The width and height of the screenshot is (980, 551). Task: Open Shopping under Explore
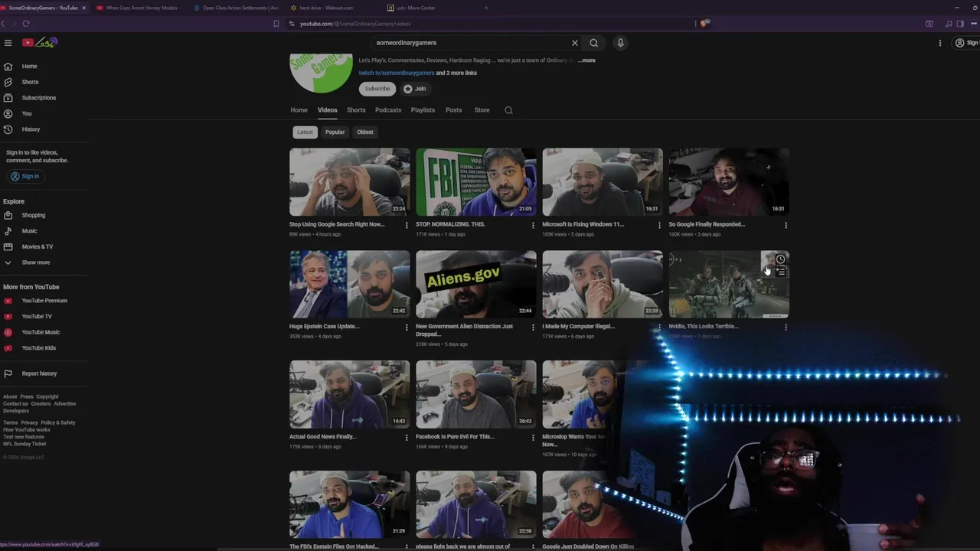coord(33,215)
